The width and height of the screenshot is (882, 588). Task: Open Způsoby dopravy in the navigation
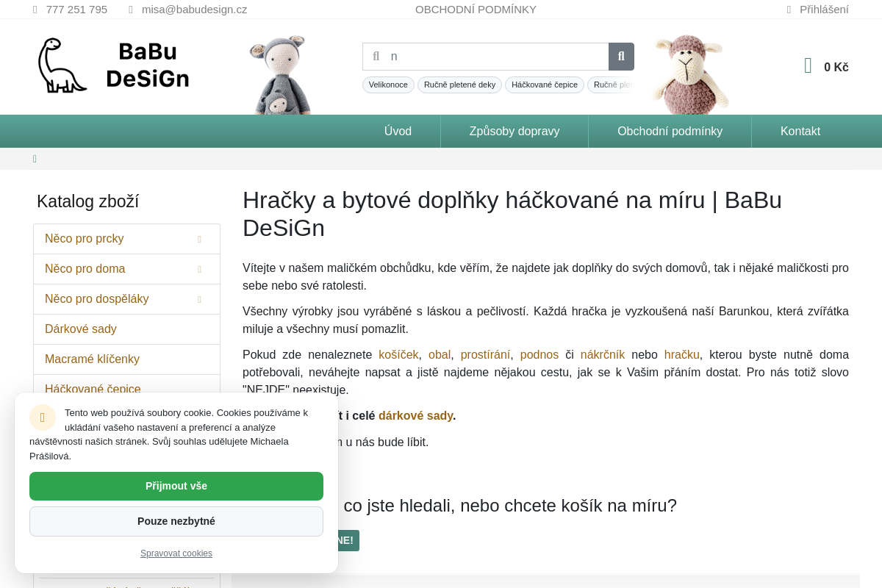pos(514,131)
